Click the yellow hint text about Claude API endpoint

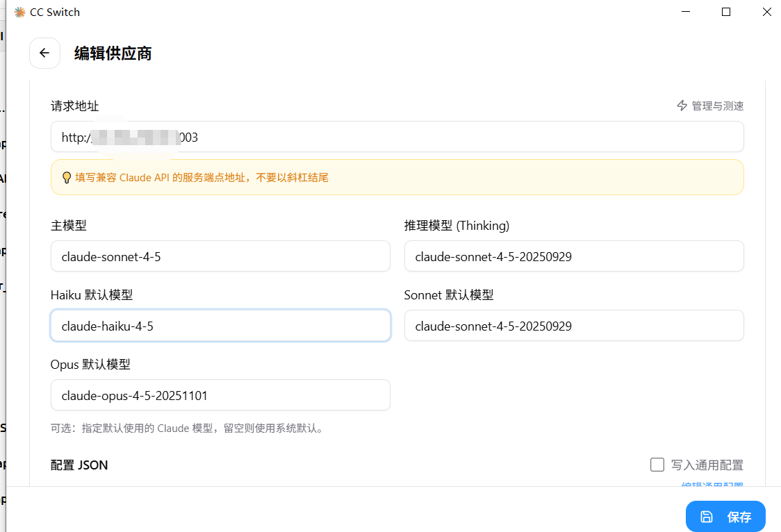click(x=202, y=178)
